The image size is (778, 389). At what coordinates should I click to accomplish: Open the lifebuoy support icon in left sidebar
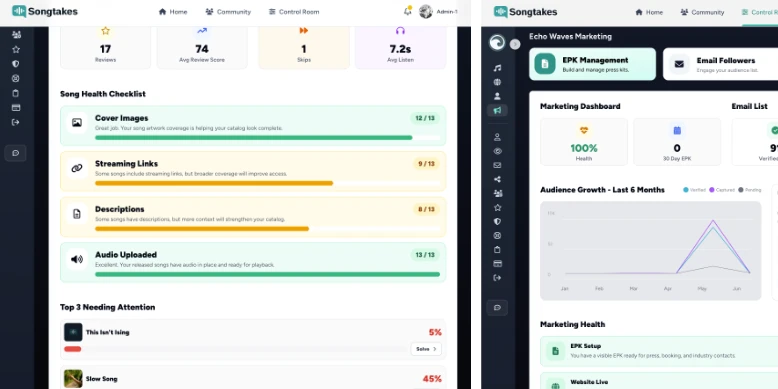pyautogui.click(x=16, y=78)
